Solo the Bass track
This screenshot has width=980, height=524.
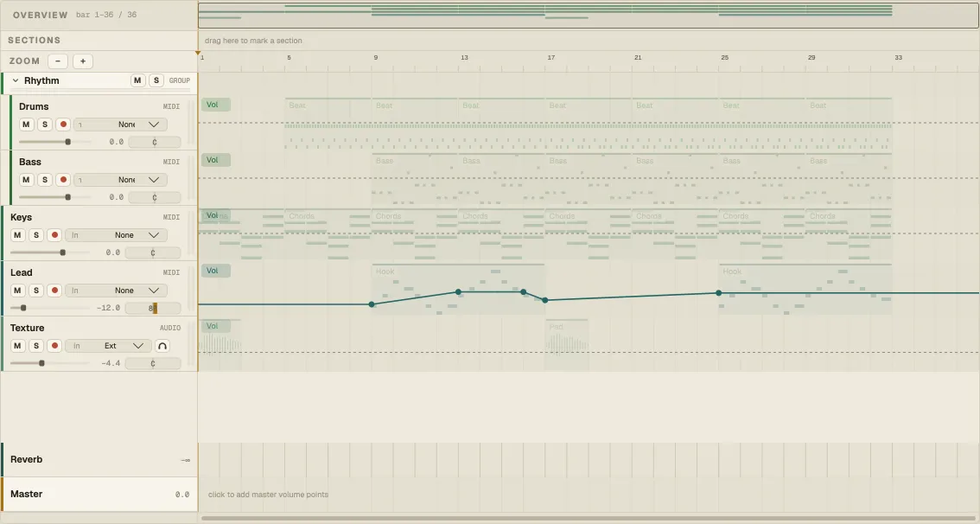point(44,180)
